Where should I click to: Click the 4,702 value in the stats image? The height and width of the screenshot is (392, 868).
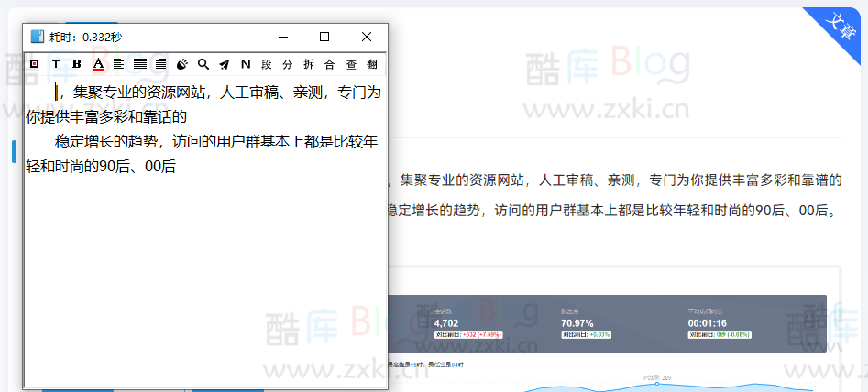[446, 323]
